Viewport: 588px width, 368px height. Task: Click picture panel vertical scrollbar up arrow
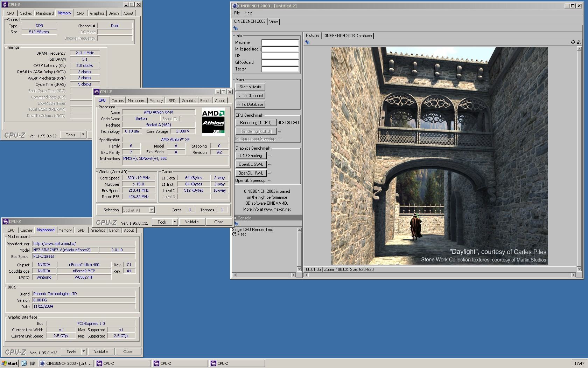pyautogui.click(x=579, y=49)
